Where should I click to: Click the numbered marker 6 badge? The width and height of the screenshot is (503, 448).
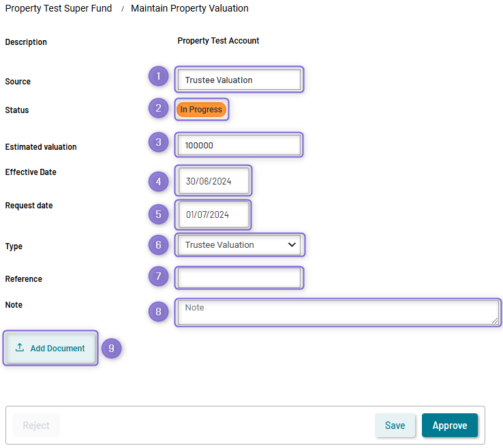pos(158,245)
